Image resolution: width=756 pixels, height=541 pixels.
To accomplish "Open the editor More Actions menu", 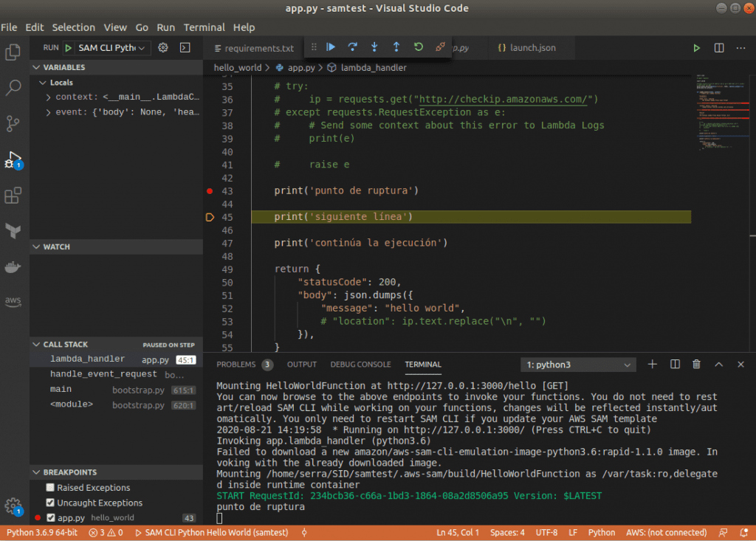I will click(x=741, y=48).
